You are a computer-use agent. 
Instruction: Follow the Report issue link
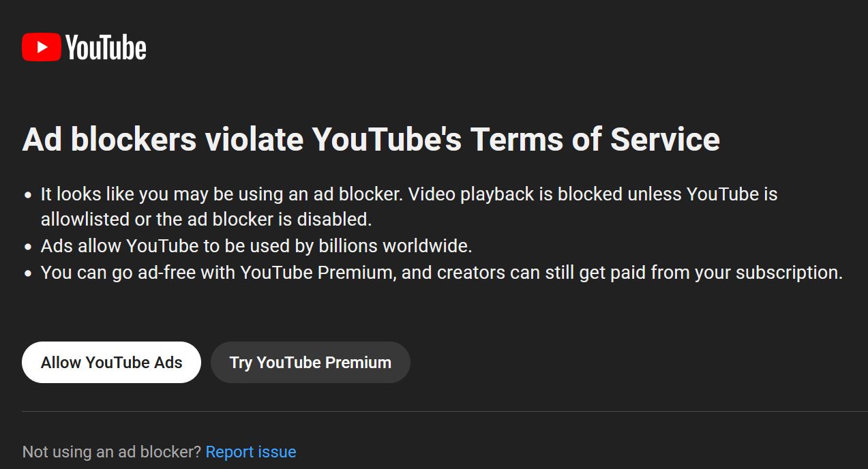(251, 452)
